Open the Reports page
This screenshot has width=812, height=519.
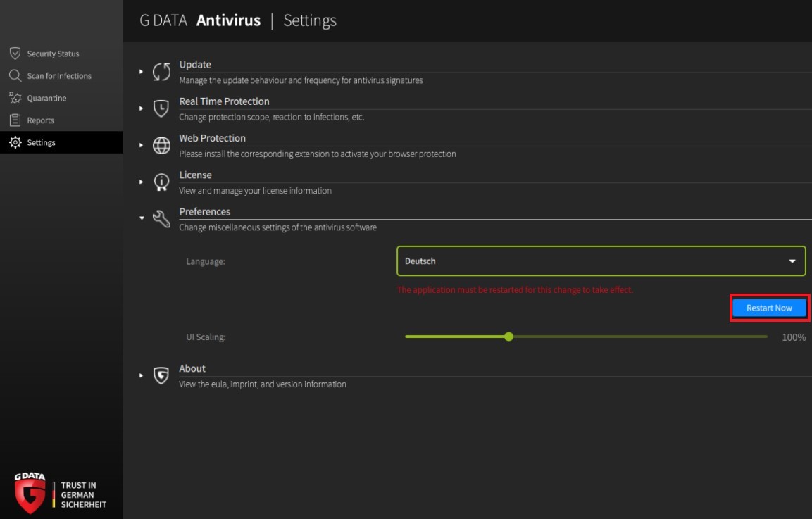pyautogui.click(x=62, y=120)
